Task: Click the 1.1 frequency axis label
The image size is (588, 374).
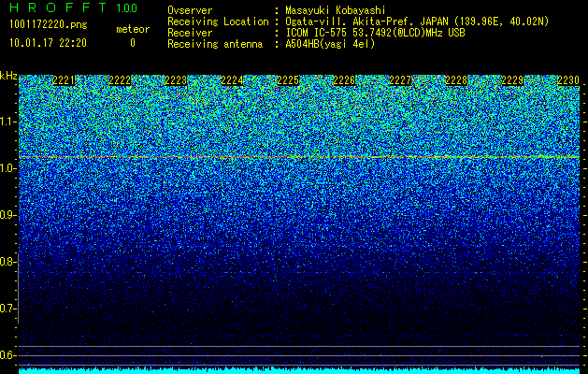Action: click(x=8, y=122)
